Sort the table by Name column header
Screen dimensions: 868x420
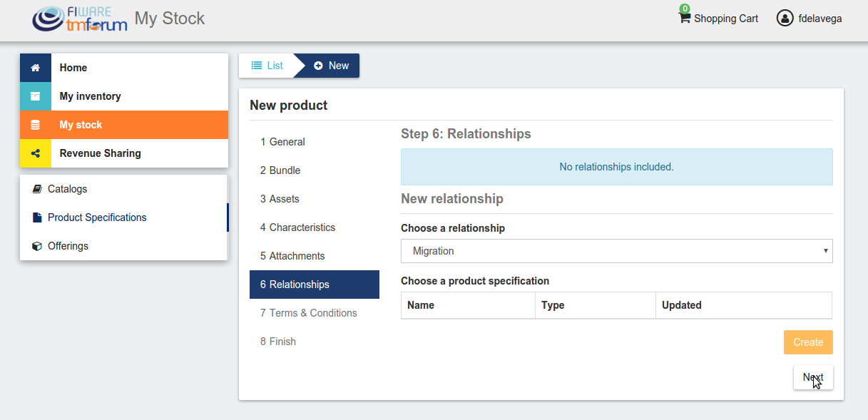[x=421, y=305]
